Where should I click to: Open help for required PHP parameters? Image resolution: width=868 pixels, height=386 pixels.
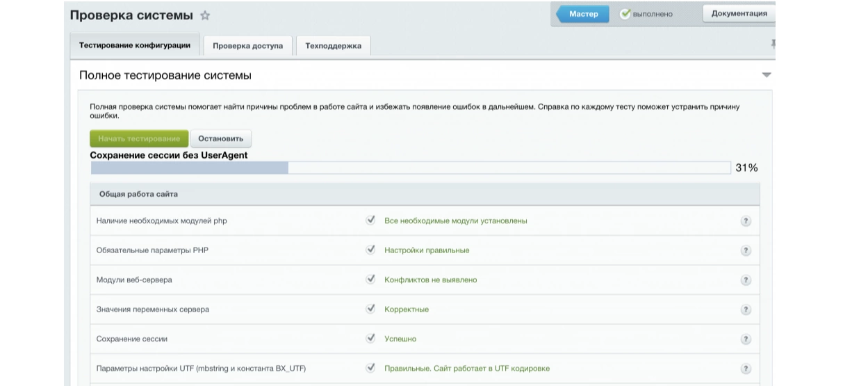coord(746,251)
